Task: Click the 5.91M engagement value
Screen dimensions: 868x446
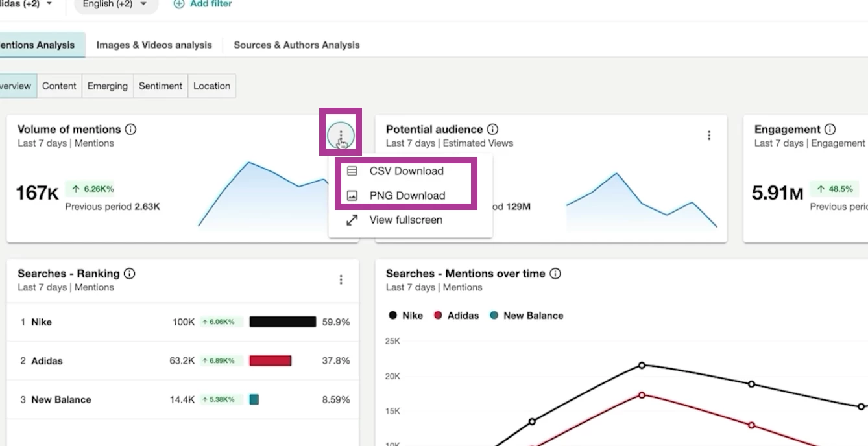Action: 777,193
